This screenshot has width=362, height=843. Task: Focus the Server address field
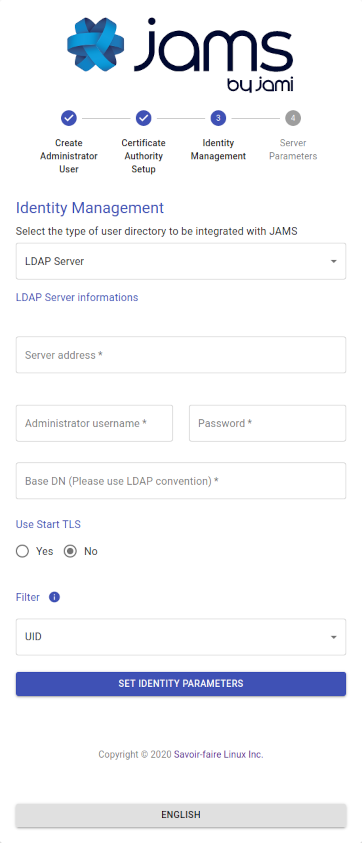181,355
